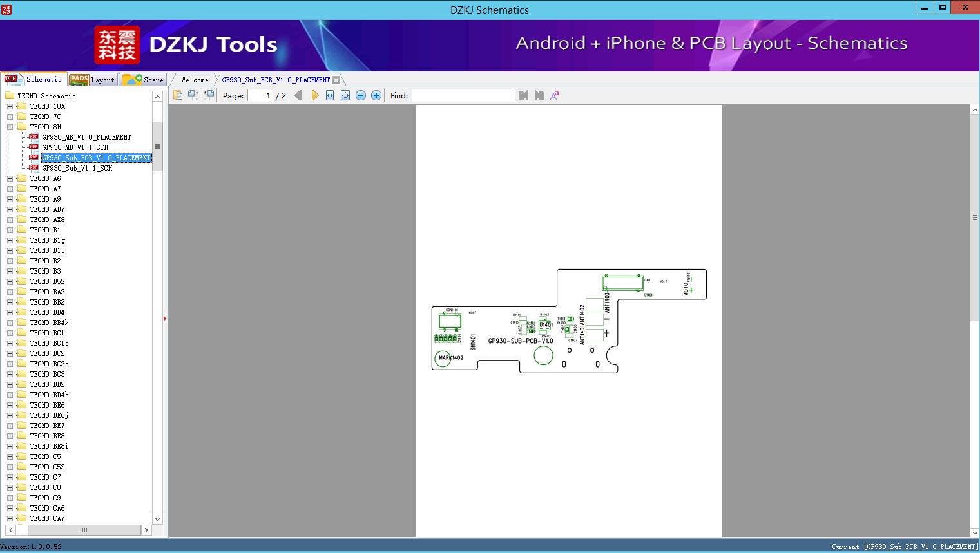Expand the TECNO 10A folder
This screenshot has height=553, width=980.
pyautogui.click(x=10, y=106)
